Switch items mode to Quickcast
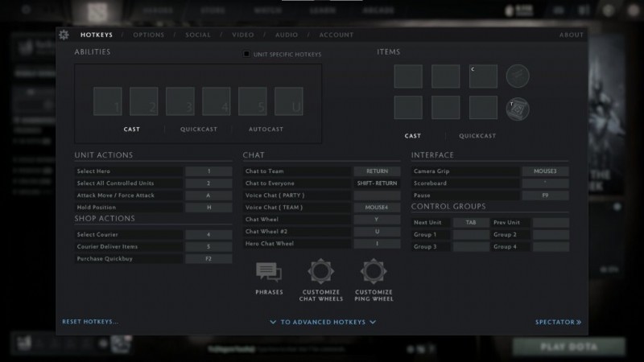 click(477, 136)
